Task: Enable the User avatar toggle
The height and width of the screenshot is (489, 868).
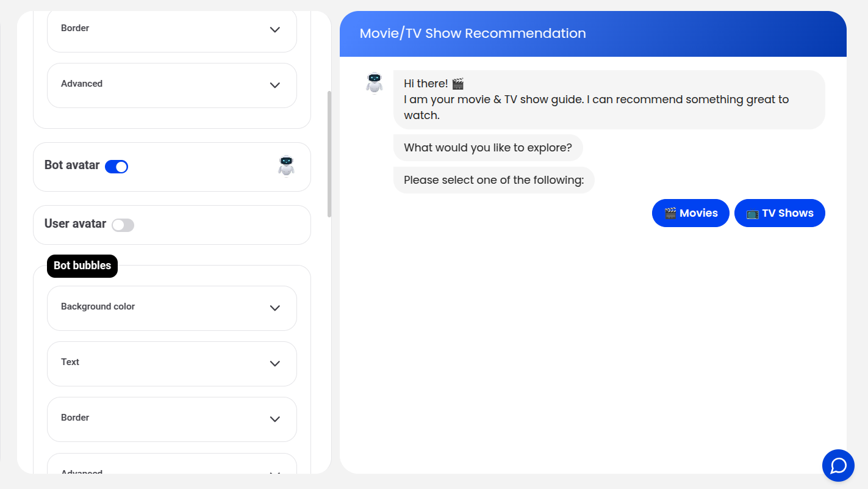Action: 123,225
